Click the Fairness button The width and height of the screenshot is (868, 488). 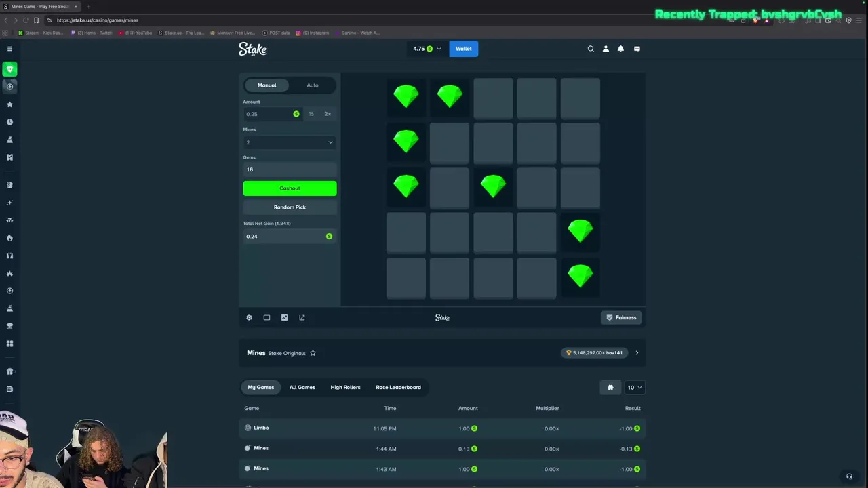click(621, 317)
